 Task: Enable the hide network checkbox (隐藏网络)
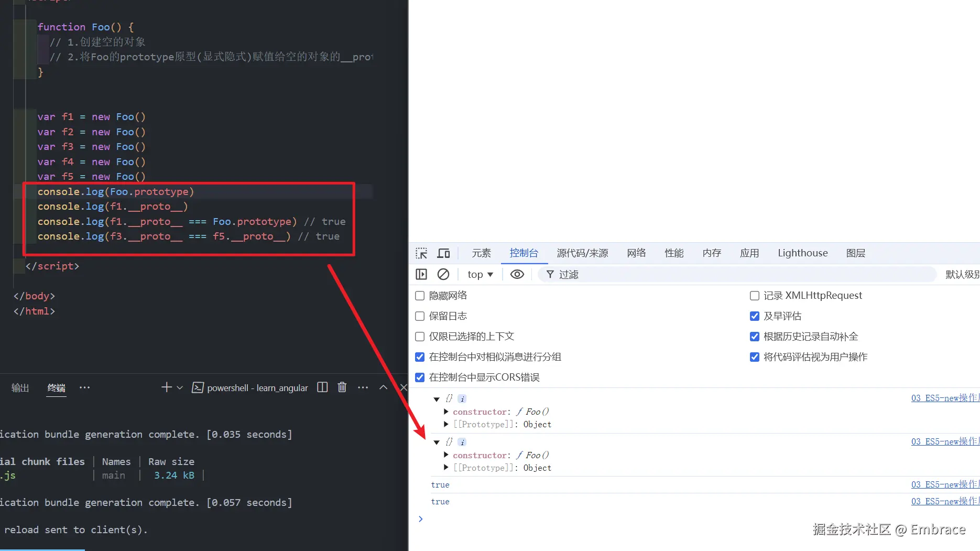tap(420, 296)
